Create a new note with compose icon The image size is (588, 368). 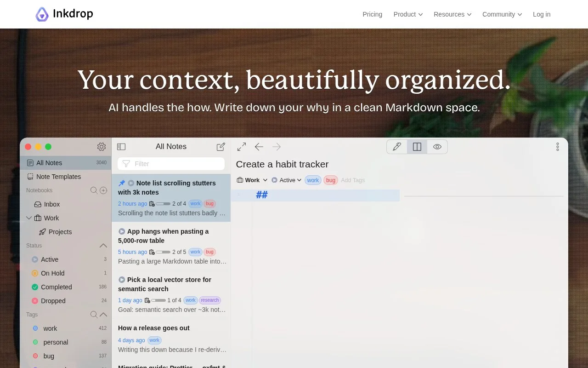[221, 147]
